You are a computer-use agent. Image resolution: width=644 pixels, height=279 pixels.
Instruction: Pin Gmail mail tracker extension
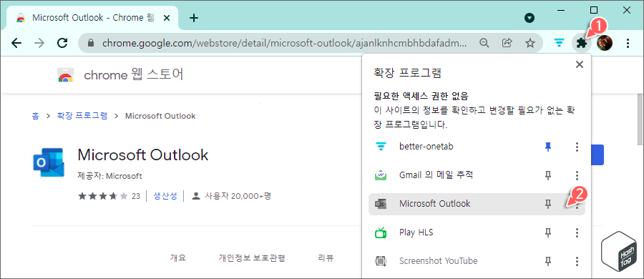(547, 175)
